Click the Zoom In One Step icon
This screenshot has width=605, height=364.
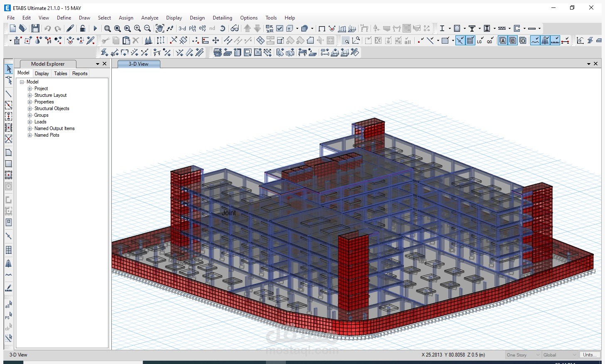[138, 28]
